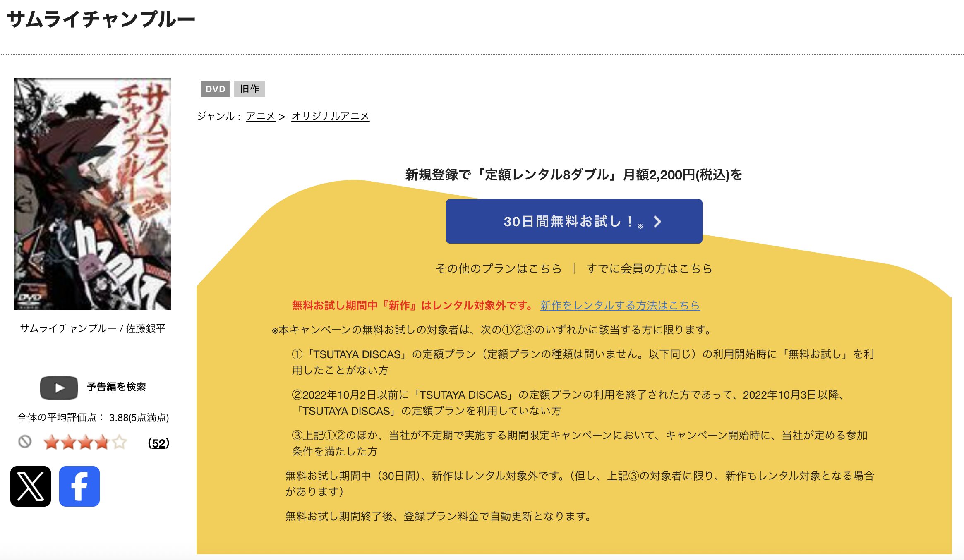Open the 52 reviews count link

(x=158, y=443)
